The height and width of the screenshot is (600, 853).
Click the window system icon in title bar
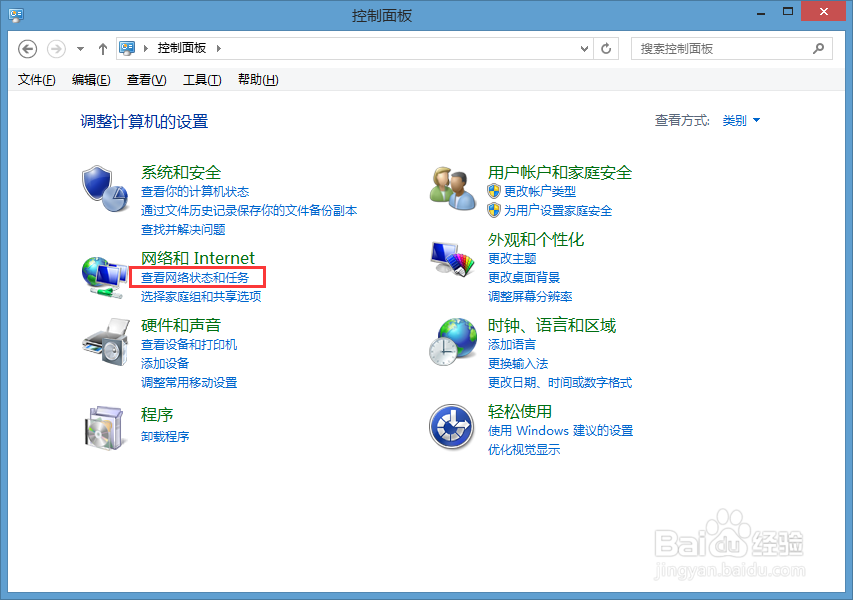[16, 15]
